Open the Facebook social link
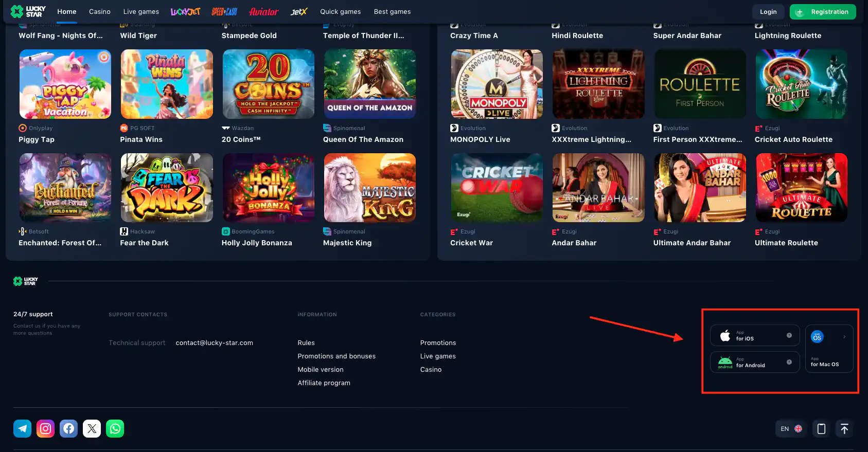This screenshot has height=452, width=868. coord(68,428)
